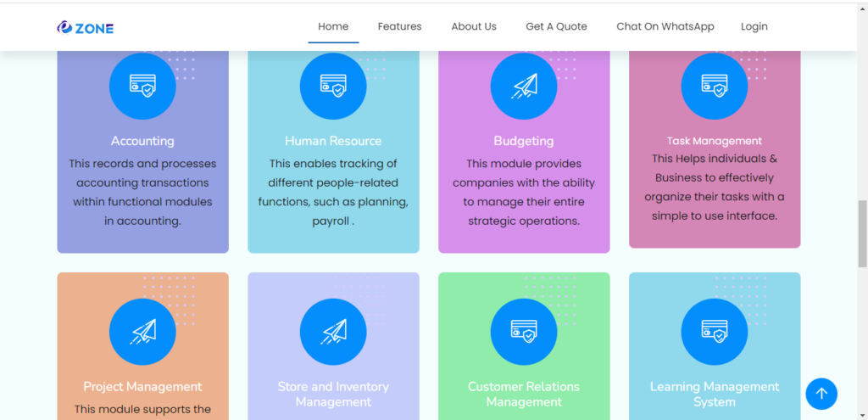
Task: Open Chat On WhatsApp link
Action: click(665, 26)
